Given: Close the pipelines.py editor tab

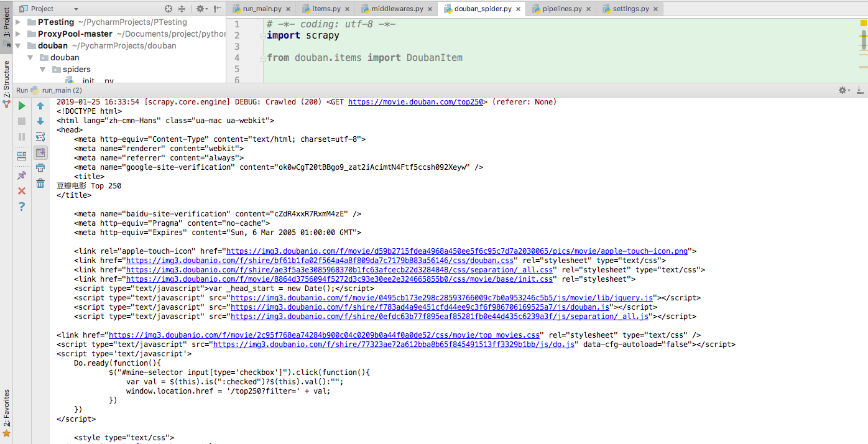Looking at the screenshot, I should pos(589,9).
